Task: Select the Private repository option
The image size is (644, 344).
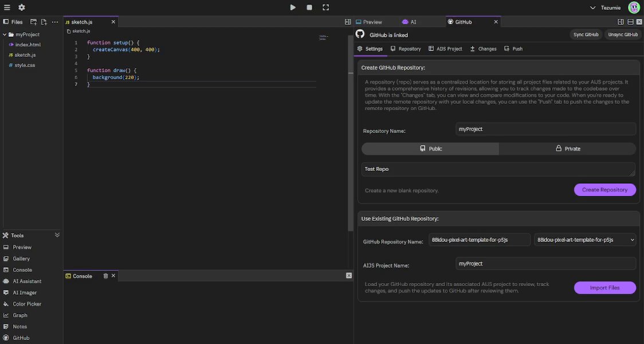Action: click(568, 148)
